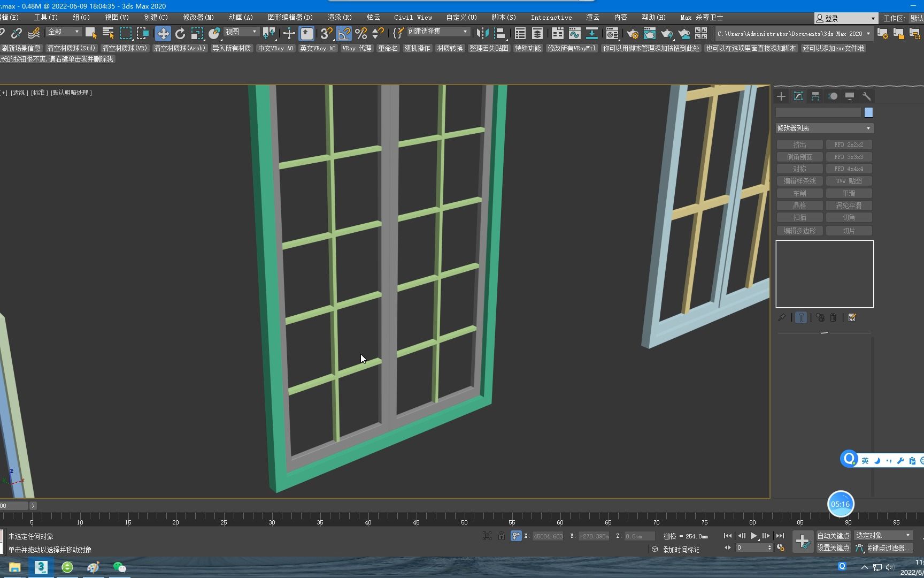Click the Bind to Space Warp icon
Image resolution: width=924 pixels, height=578 pixels.
click(x=33, y=34)
